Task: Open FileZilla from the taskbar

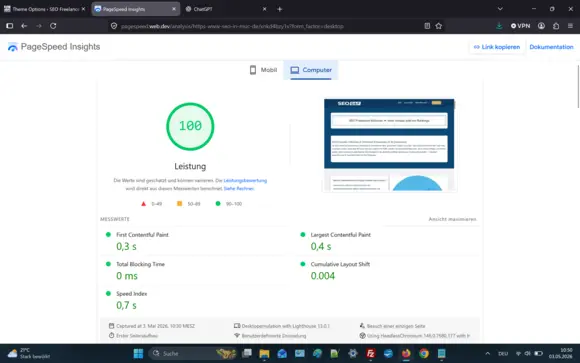Action: tap(370, 354)
